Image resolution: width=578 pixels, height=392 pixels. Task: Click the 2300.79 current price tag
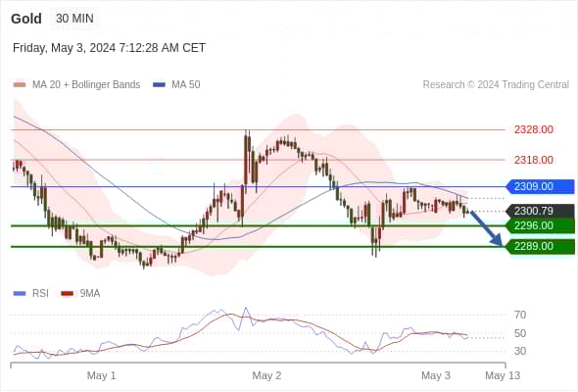541,211
